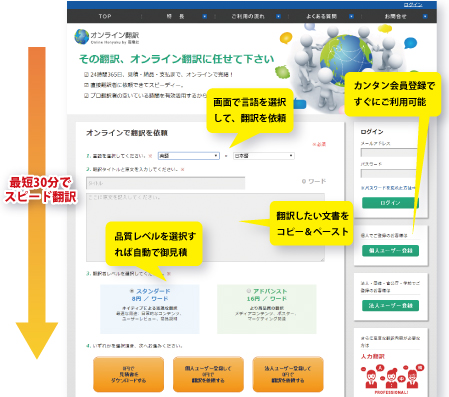The image size is (449, 397).
Task: Click the パスワード login input field
Action: pyautogui.click(x=389, y=173)
